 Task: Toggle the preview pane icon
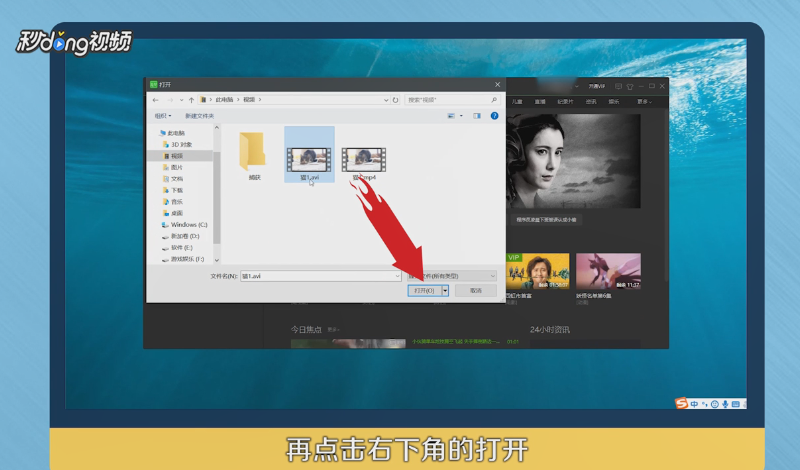[x=477, y=116]
